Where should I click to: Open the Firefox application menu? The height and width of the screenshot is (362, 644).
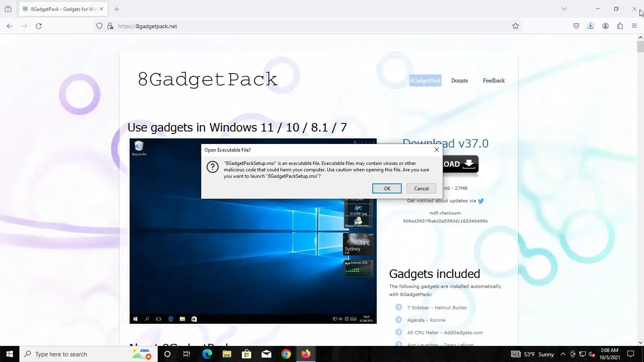[634, 26]
